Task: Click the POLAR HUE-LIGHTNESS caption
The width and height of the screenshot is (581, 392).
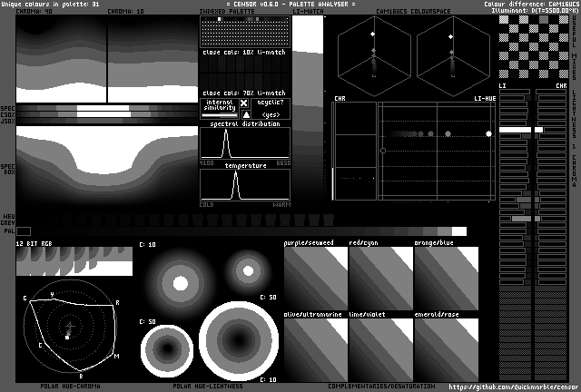Action: [x=208, y=386]
